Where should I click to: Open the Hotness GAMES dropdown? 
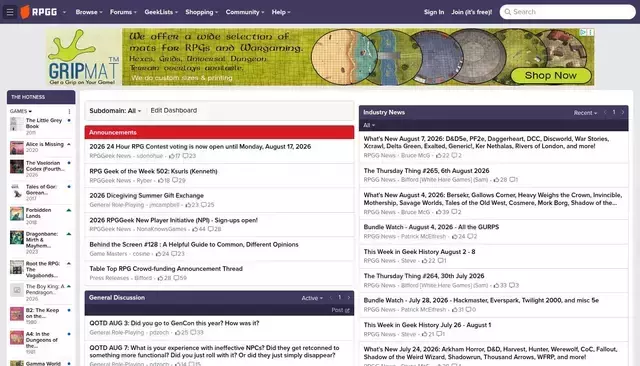click(21, 111)
